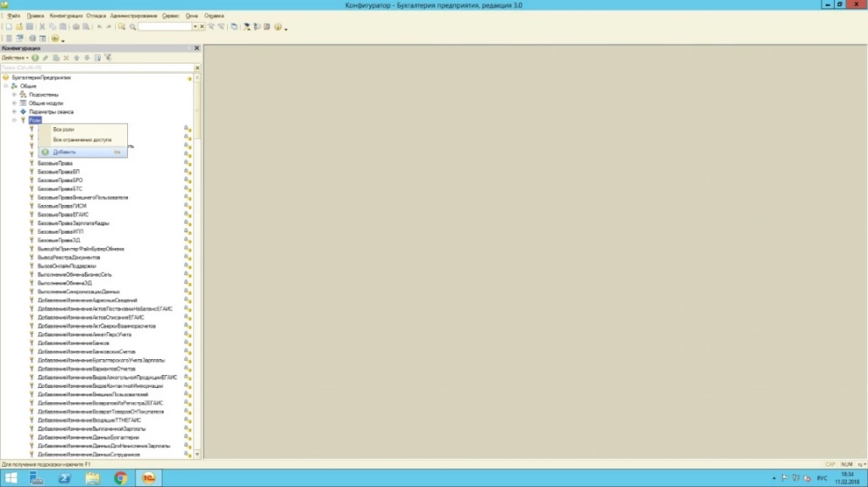Open File Explorer from the taskbar
This screenshot has width=868, height=487.
pyautogui.click(x=92, y=478)
